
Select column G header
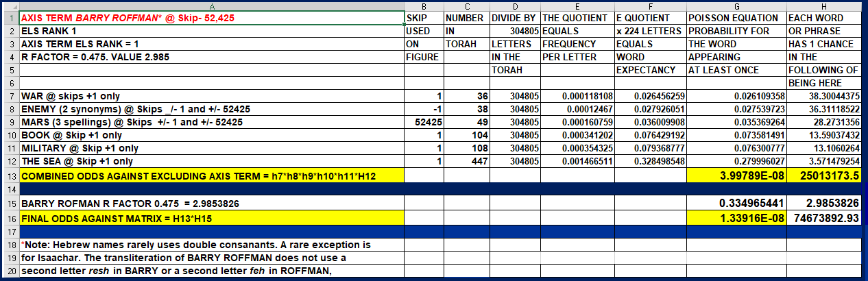(736, 5)
